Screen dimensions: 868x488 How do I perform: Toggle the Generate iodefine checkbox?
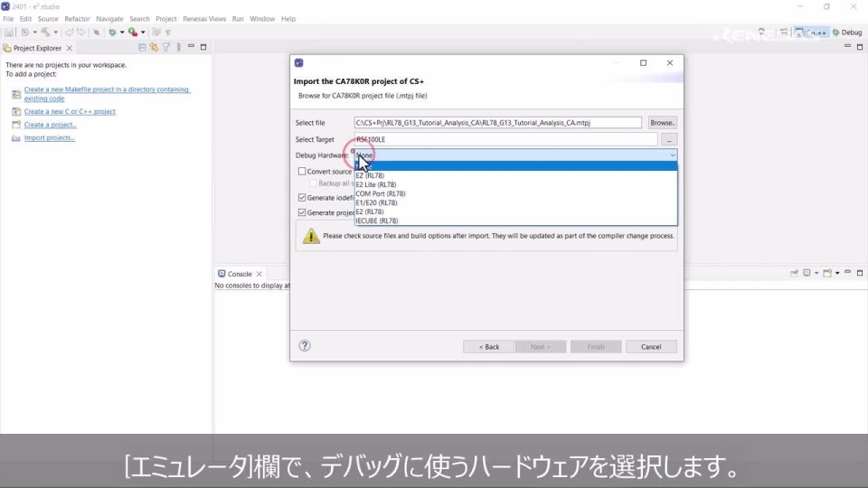pos(302,198)
